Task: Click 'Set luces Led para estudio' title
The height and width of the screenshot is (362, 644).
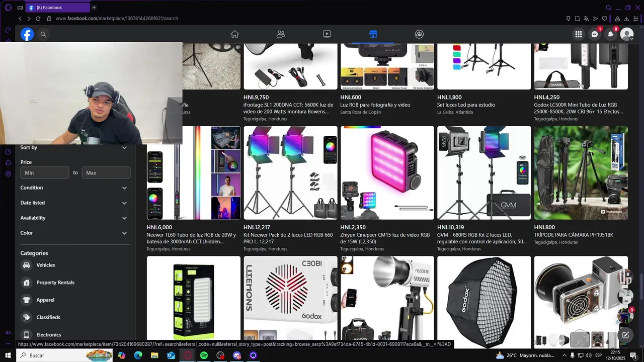Action: 466,105
